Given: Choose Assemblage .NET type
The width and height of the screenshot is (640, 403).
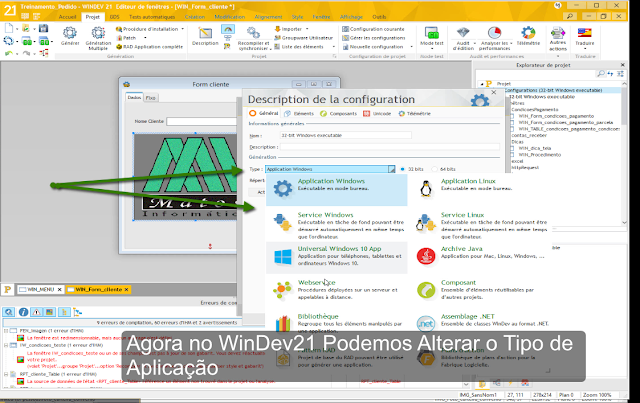Looking at the screenshot, I should 480,321.
